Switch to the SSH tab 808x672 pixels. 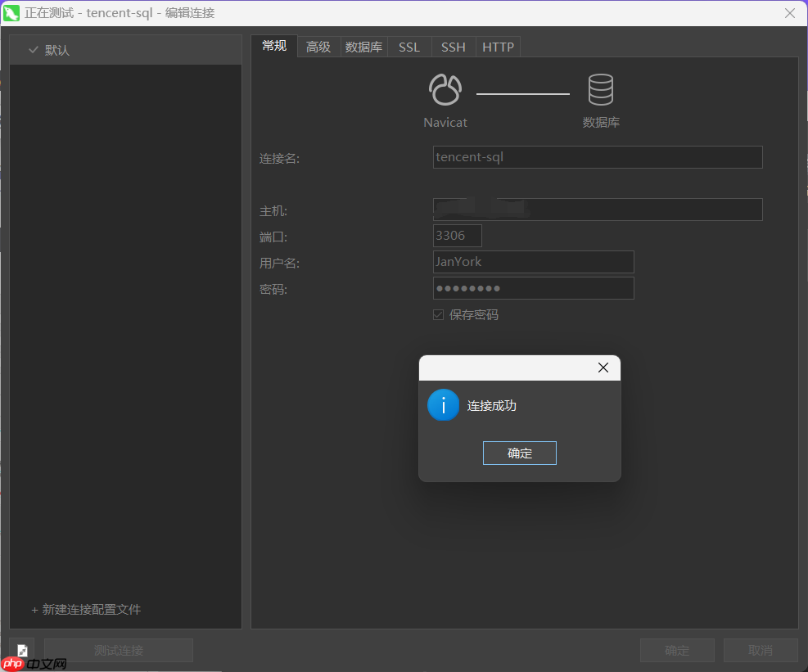pos(453,47)
